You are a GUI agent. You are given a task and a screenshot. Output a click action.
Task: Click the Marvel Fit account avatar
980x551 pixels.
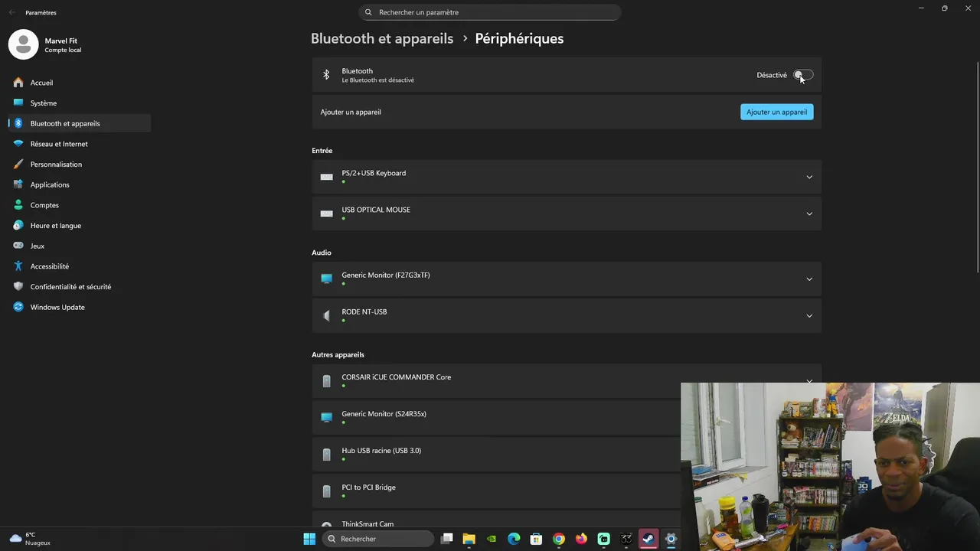[23, 44]
